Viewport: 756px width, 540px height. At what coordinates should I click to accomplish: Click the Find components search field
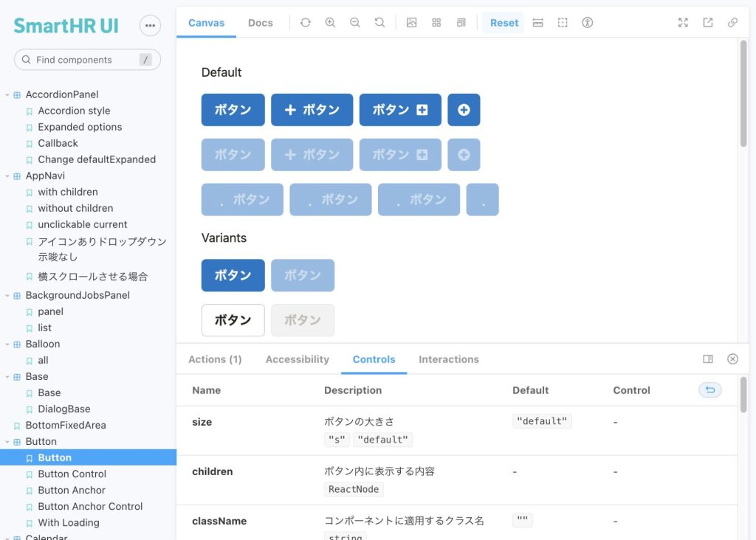(x=86, y=60)
